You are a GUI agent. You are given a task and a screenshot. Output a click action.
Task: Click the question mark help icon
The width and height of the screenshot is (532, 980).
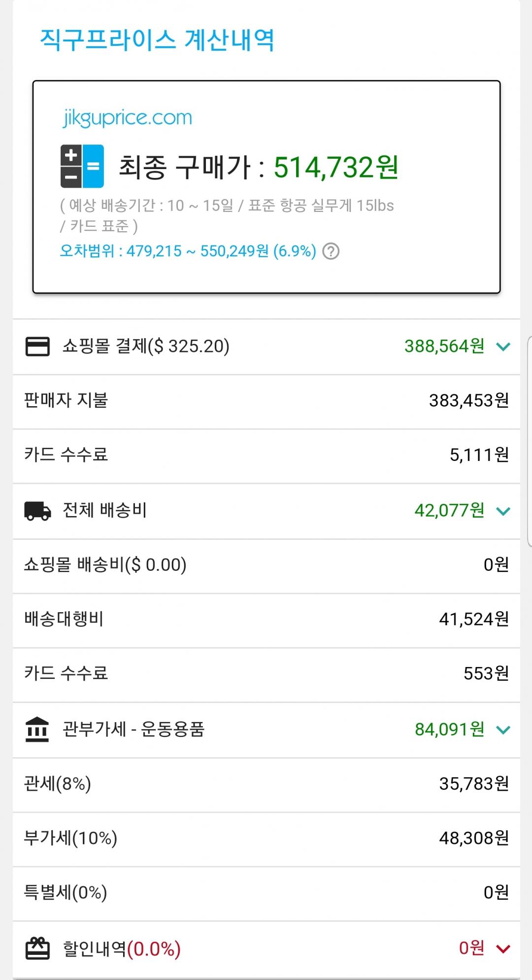(331, 251)
